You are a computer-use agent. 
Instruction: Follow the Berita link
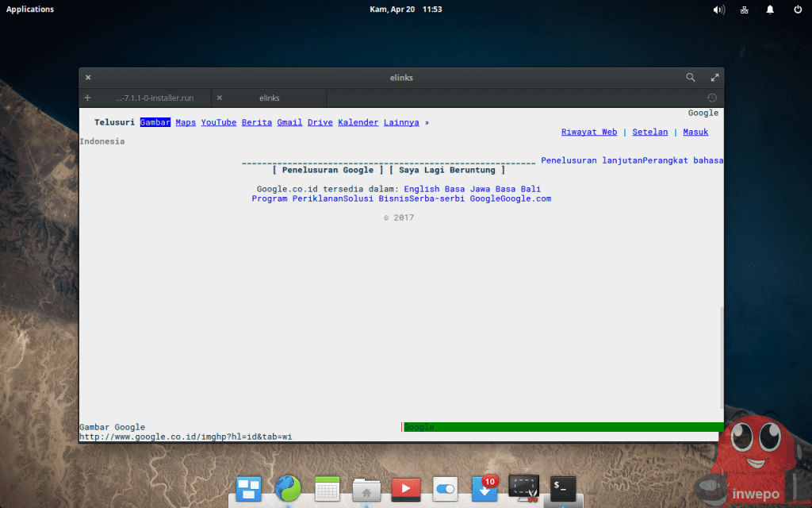point(256,122)
